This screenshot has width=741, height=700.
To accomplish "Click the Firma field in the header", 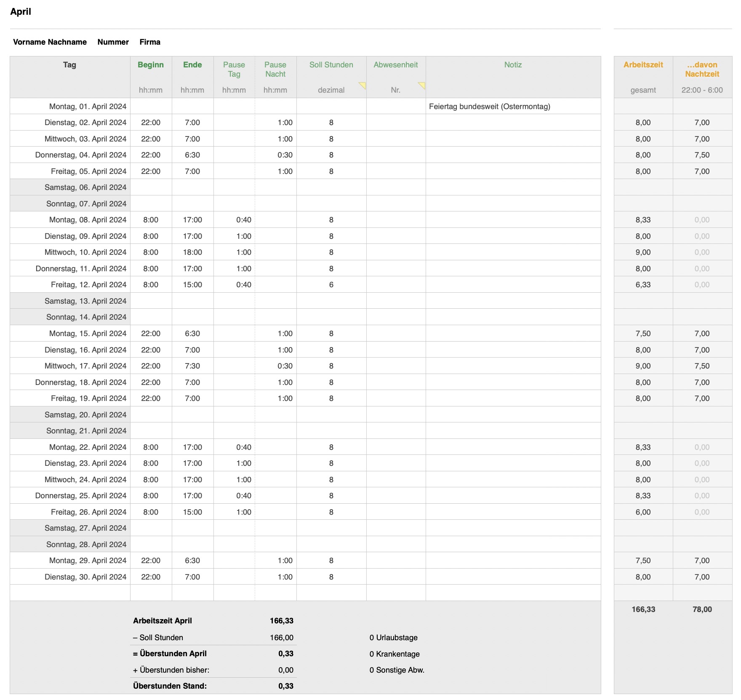I will tap(150, 42).
